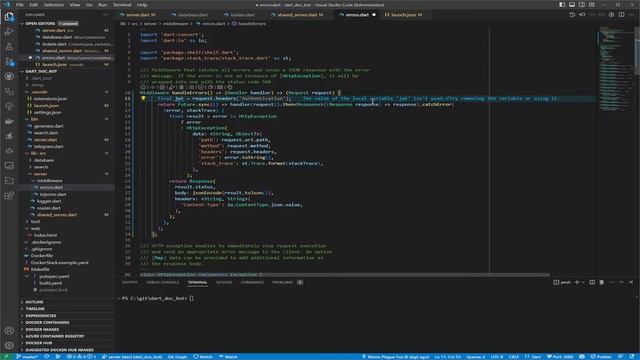Open injector.dart in the file tree
This screenshot has height=360, width=640.
[53, 194]
